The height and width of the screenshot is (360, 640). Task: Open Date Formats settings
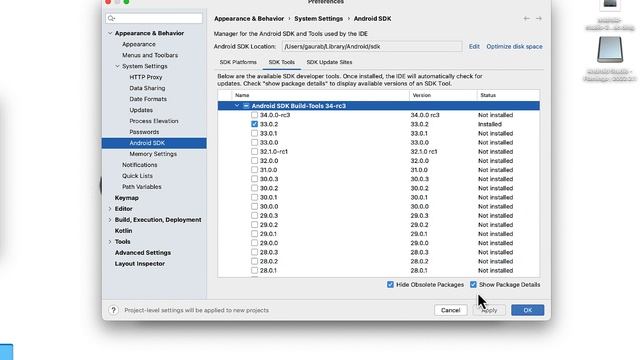pos(148,99)
